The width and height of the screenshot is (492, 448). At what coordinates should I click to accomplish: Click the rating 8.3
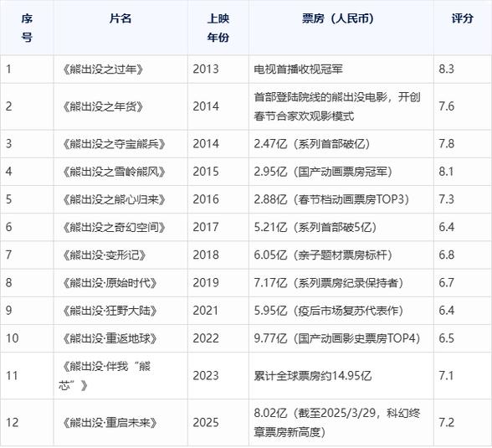click(447, 69)
